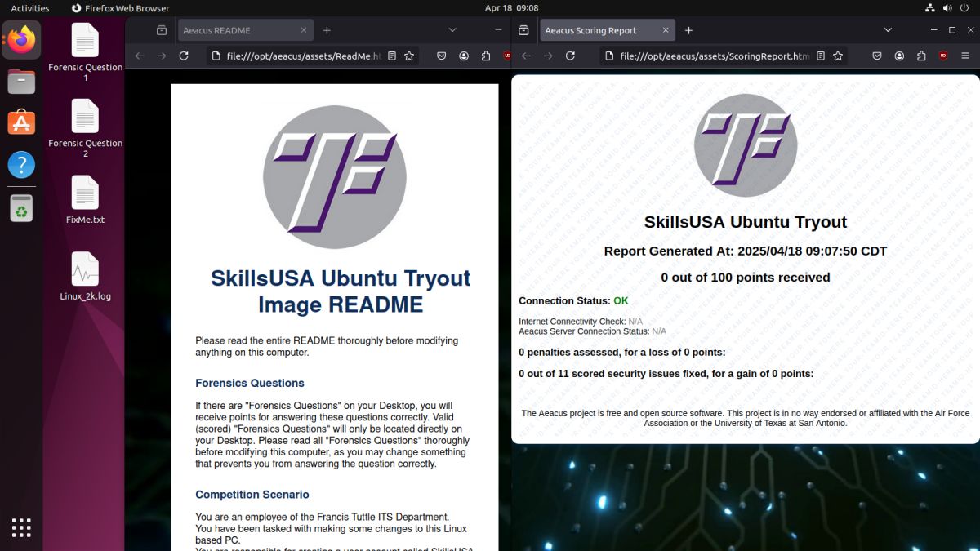This screenshot has width=980, height=551.
Task: Open the system status menu in the top bar
Action: click(947, 8)
